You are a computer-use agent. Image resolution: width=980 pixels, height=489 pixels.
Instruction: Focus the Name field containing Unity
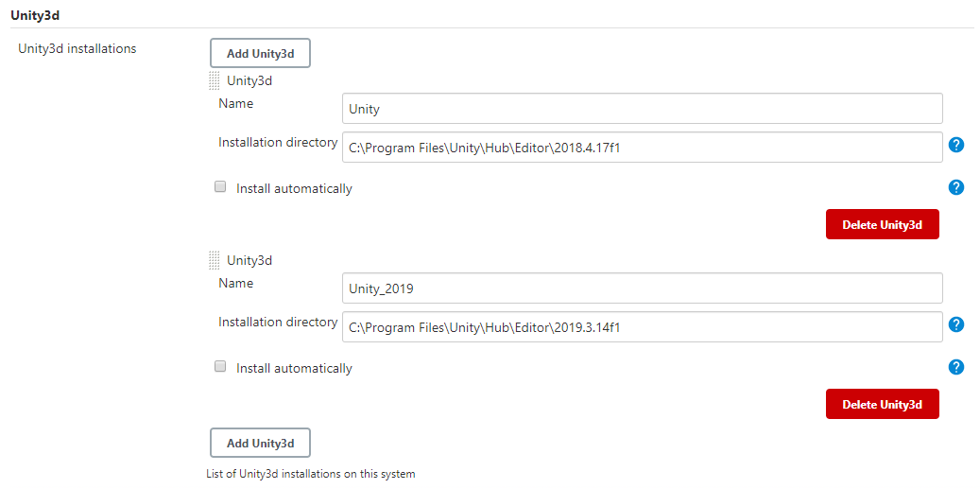[643, 109]
